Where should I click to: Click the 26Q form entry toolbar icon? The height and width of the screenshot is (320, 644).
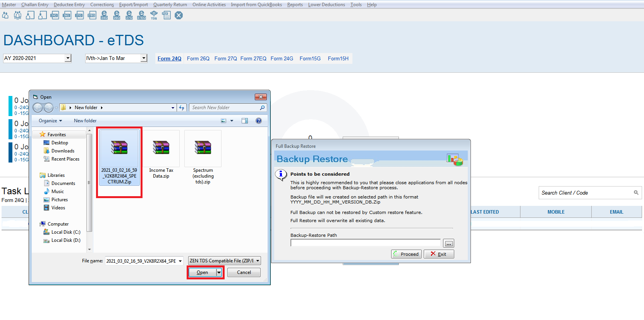[x=67, y=15]
